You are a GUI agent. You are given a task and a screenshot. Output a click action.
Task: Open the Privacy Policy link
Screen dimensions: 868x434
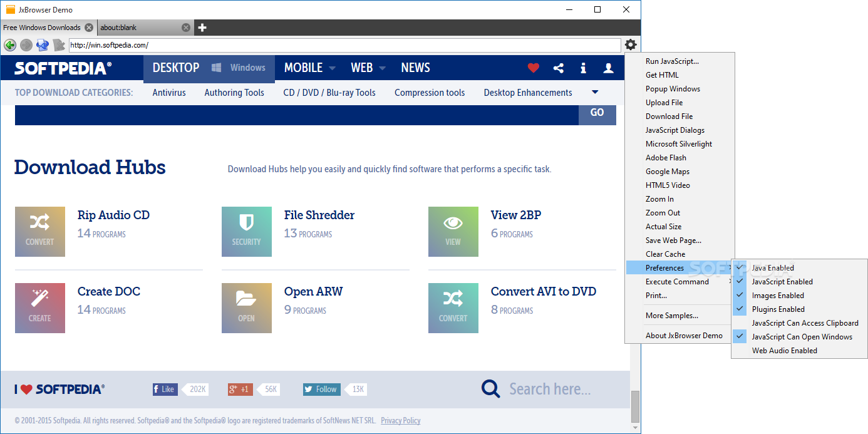(x=401, y=421)
